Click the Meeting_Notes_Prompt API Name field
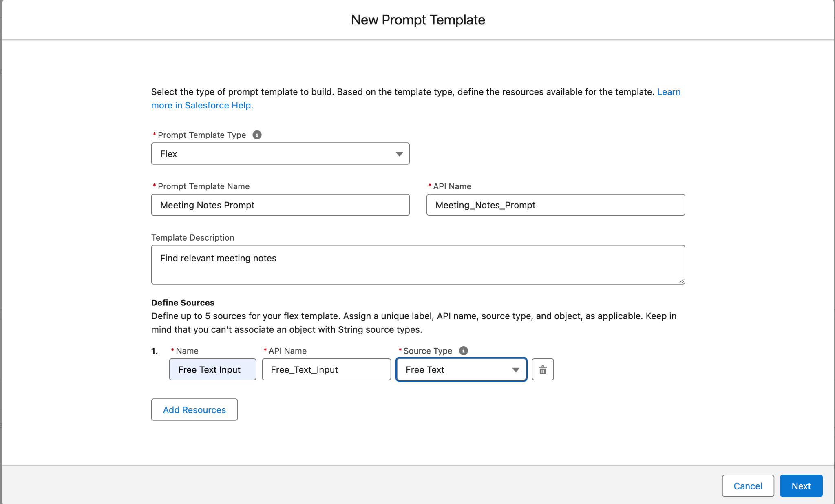This screenshot has height=504, width=835. click(555, 205)
